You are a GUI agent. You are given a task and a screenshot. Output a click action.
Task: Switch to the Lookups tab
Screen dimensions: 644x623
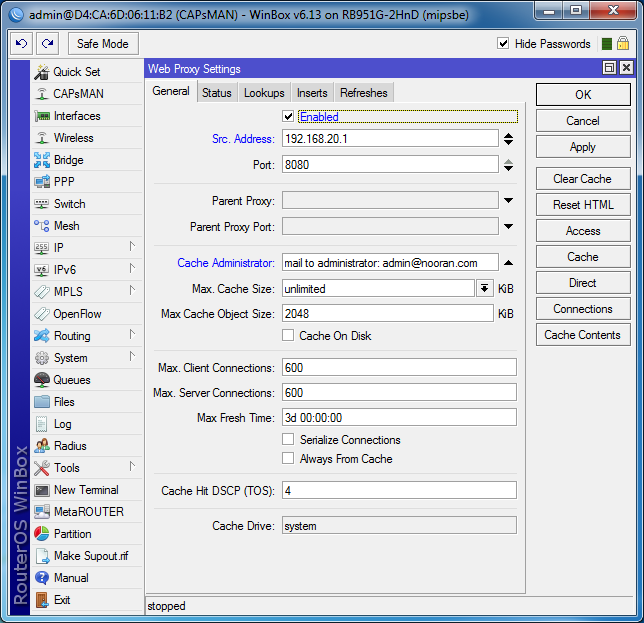tap(264, 93)
